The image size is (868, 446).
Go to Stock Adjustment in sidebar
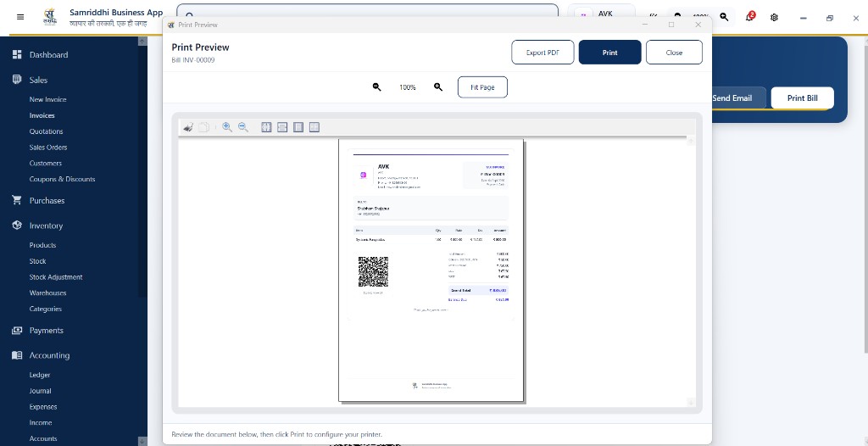(x=56, y=277)
